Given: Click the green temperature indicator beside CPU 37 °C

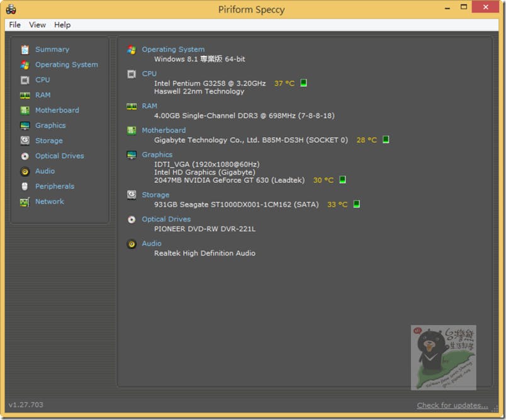Looking at the screenshot, I should click(x=303, y=83).
